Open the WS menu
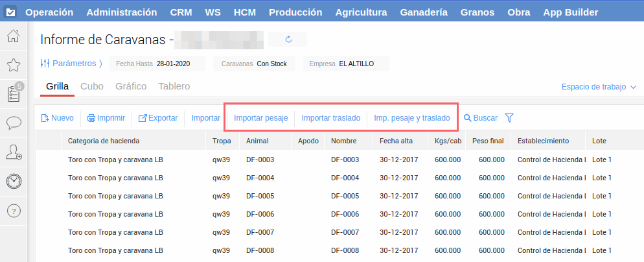The width and height of the screenshot is (644, 262). (x=213, y=12)
